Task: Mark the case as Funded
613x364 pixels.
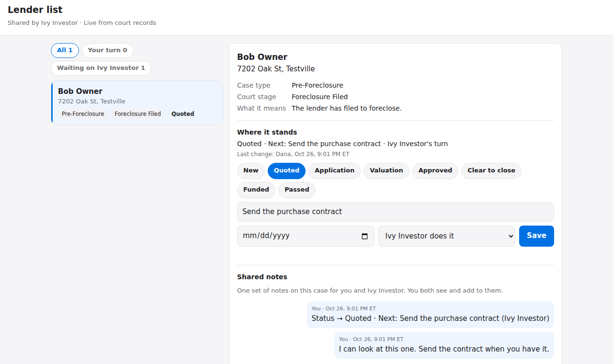Action: click(256, 190)
